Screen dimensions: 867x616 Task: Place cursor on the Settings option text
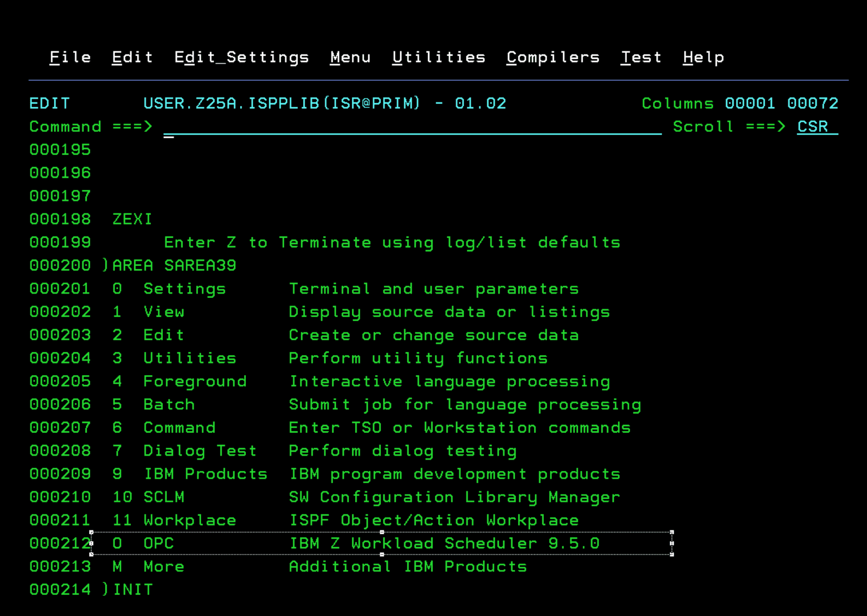[x=184, y=289]
